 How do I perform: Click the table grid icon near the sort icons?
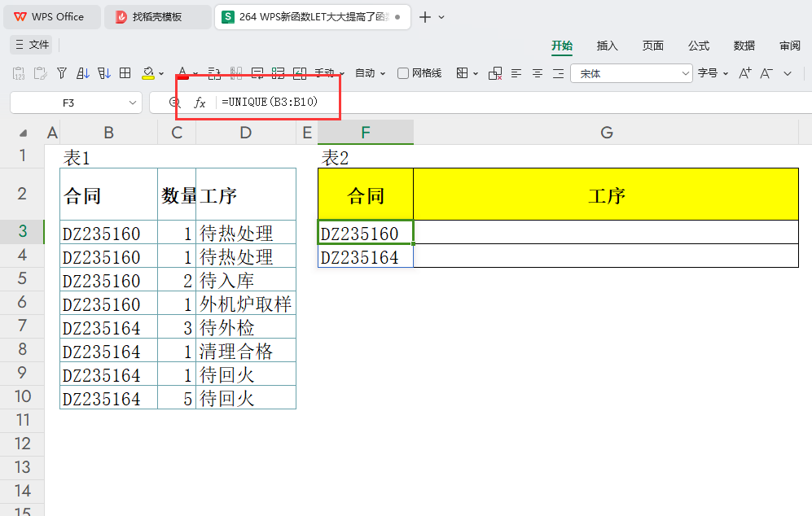point(125,73)
